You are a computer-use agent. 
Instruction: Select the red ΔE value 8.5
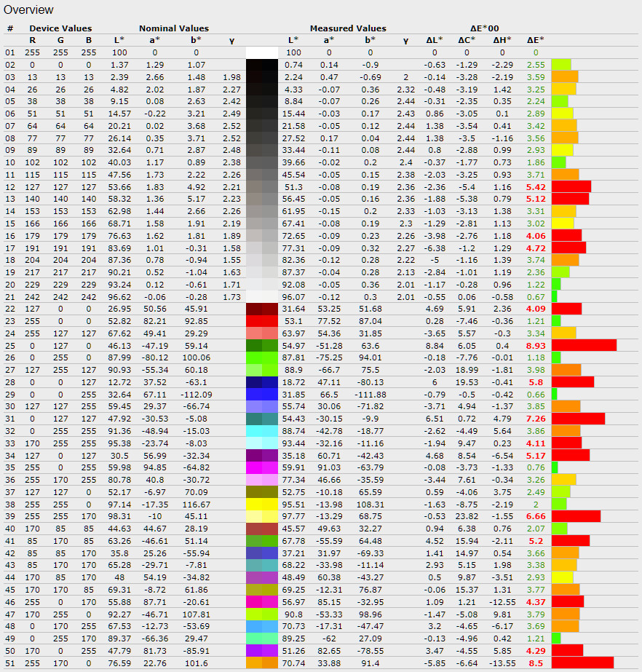tap(535, 663)
